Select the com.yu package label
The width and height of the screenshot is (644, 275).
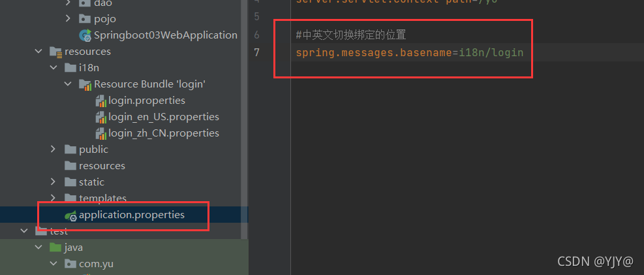click(x=96, y=264)
